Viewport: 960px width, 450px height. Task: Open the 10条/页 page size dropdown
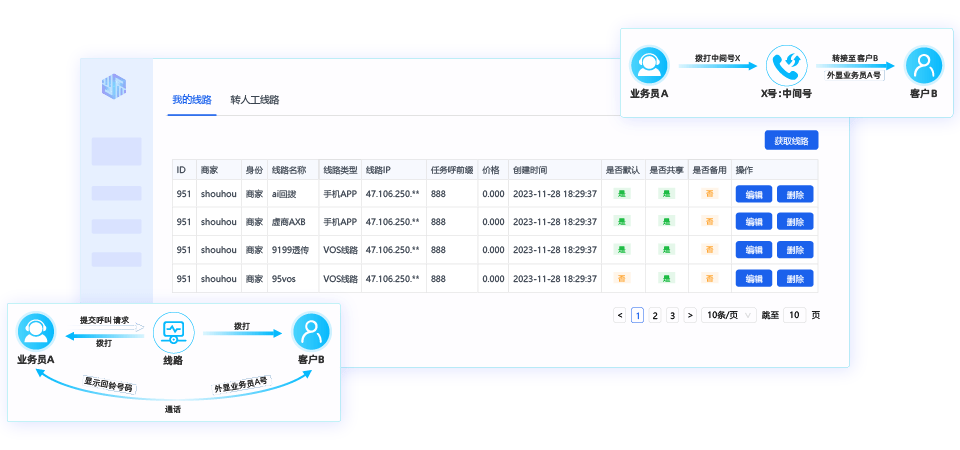coord(729,315)
